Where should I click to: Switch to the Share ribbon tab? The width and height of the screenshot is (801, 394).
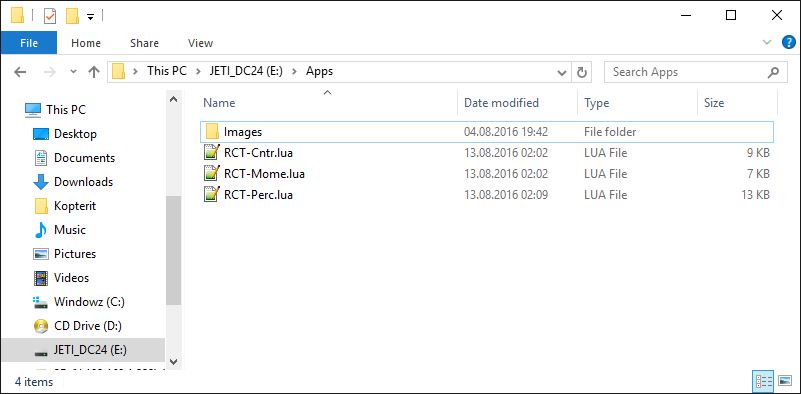point(144,43)
